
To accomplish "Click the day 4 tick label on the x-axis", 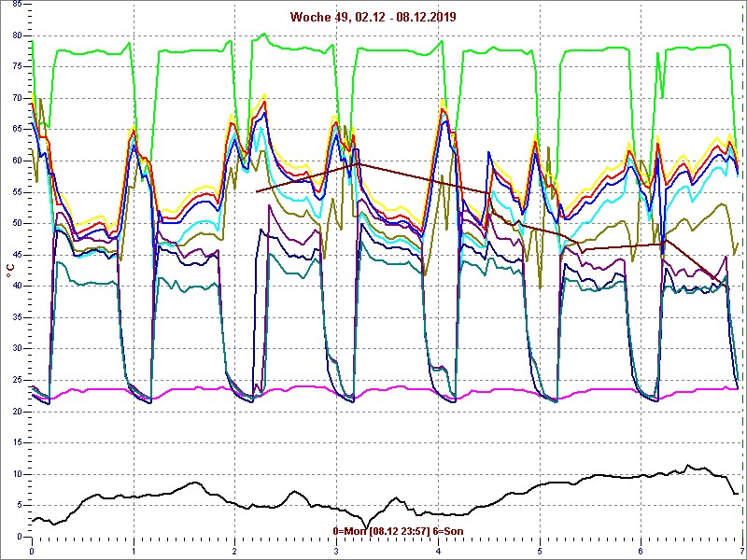I will pyautogui.click(x=438, y=551).
